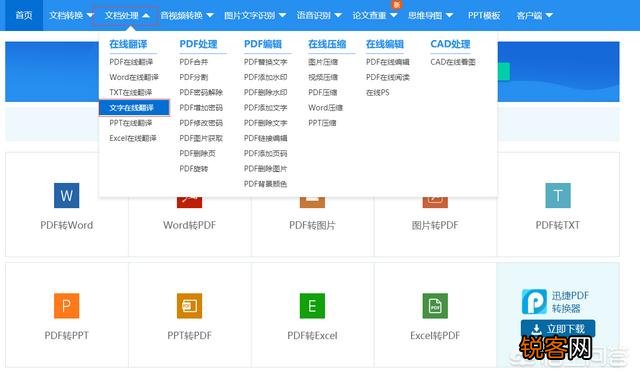
Task: Select PPT压缩 under 在线压缩
Action: [322, 123]
